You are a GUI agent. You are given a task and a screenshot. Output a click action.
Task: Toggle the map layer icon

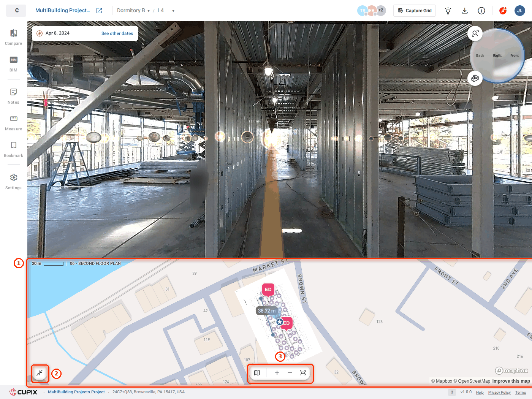point(257,373)
